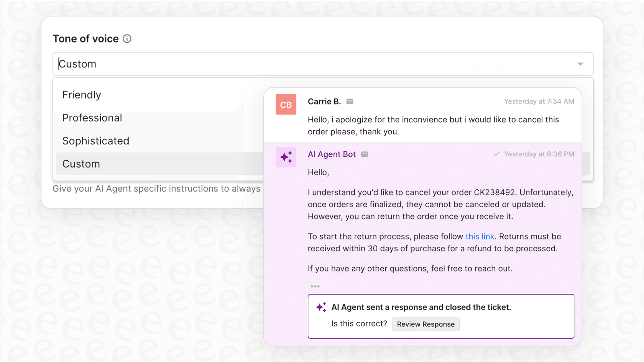Follow the return process link in the message
Screen dimensions: 644x362
(x=480, y=236)
